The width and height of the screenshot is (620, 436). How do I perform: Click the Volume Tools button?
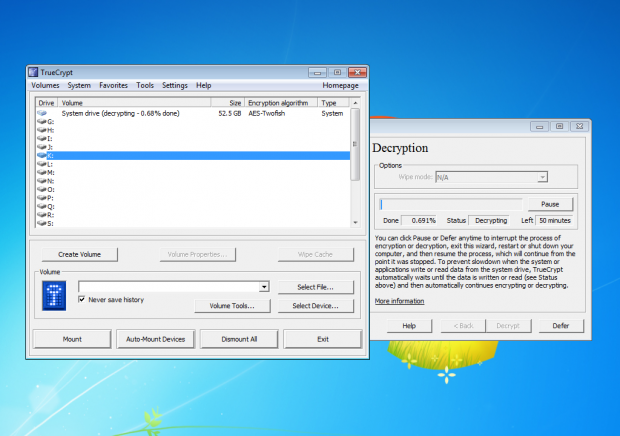[x=232, y=306]
